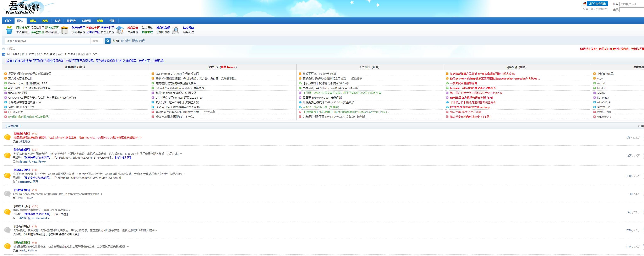The height and width of the screenshot is (256, 644).
Task: Open the 专辑 nav tab
Action: pyautogui.click(x=58, y=21)
